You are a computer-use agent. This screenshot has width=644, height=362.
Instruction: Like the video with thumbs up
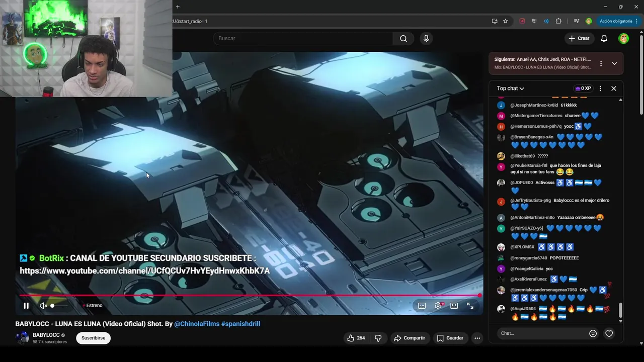355,338
